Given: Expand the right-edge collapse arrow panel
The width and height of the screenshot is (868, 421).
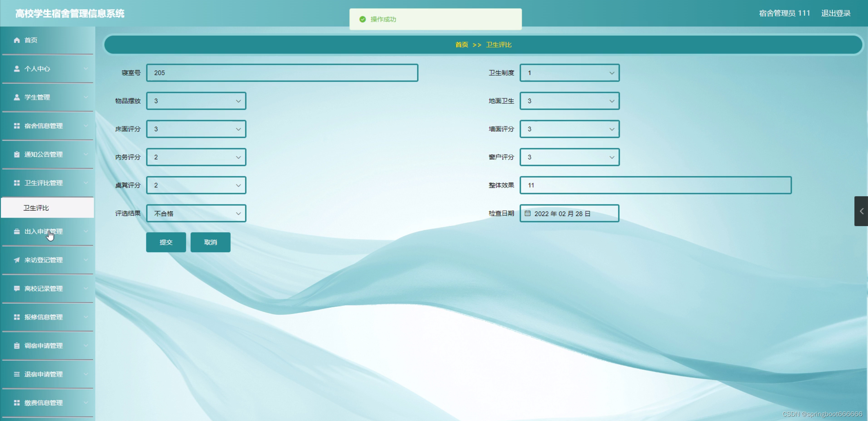Looking at the screenshot, I should 861,211.
